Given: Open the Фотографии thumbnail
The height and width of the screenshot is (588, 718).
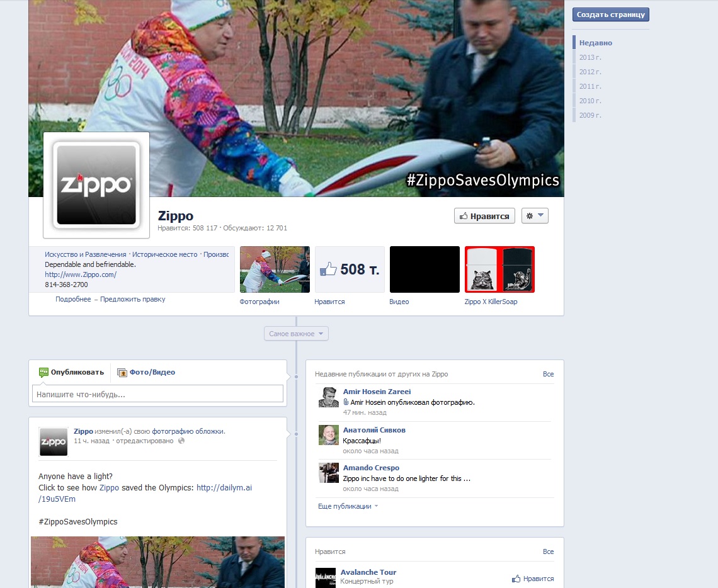Looking at the screenshot, I should coord(275,269).
